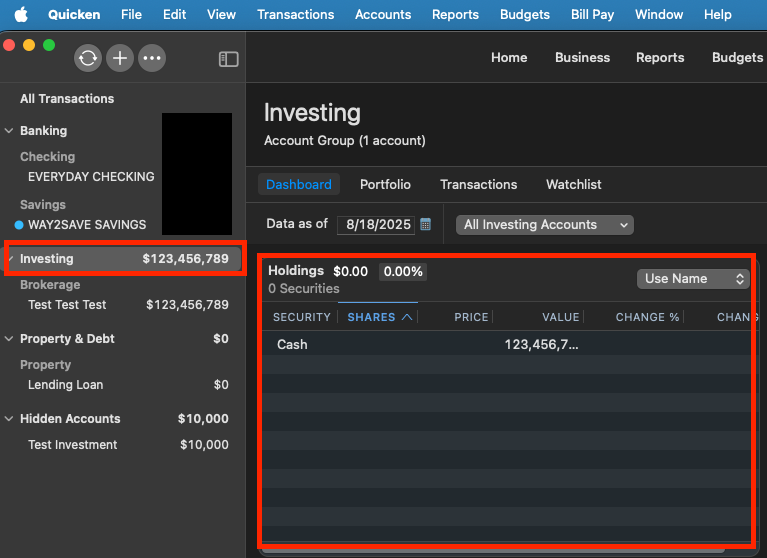Click the Brokerage subgroup label

tap(50, 285)
